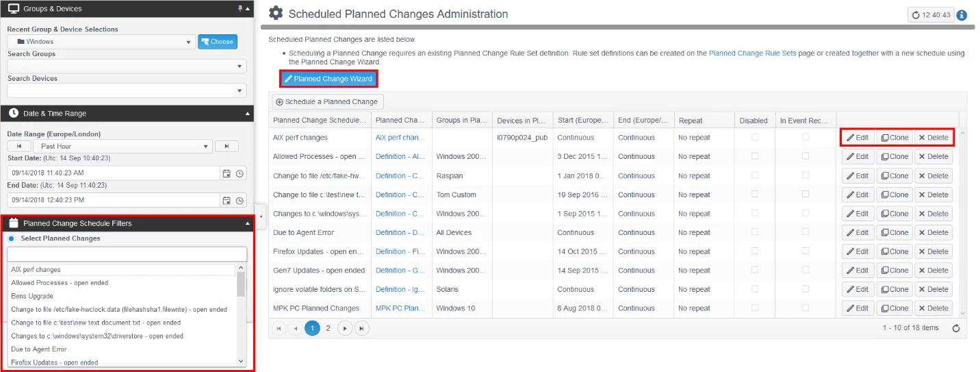Click the filter list scrollbar down arrow
Screen dimensions: 980x372
(x=241, y=361)
